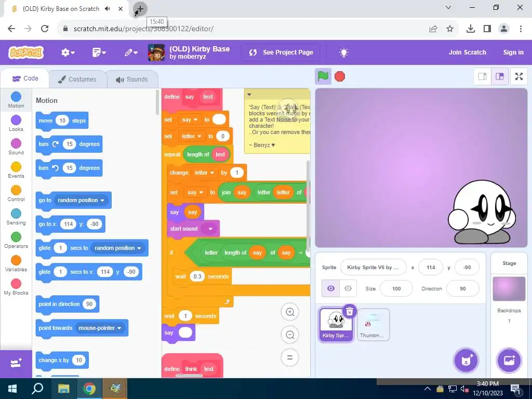
Task: Select the Sound block category
Action: point(16,147)
